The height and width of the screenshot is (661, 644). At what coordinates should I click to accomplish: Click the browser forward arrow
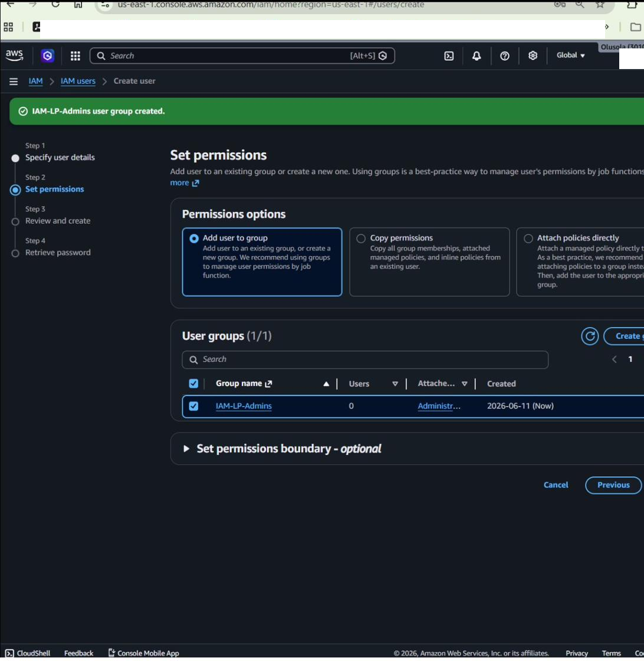(33, 4)
